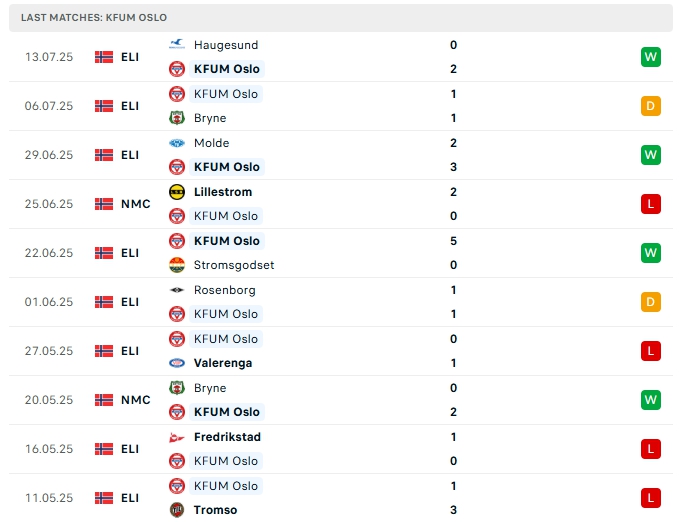Click the NMC competition label on 25.06.25

[x=136, y=204]
